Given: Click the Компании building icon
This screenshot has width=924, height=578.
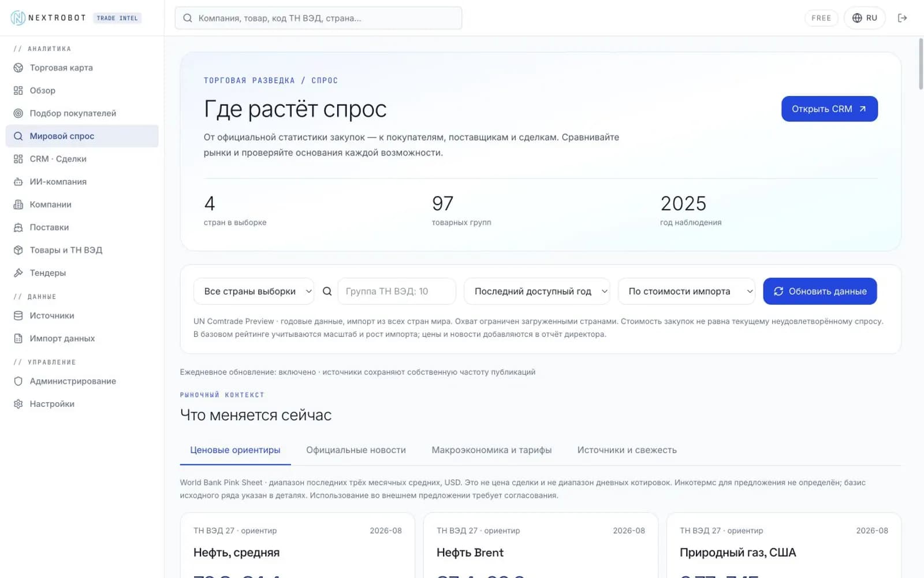Looking at the screenshot, I should (18, 205).
